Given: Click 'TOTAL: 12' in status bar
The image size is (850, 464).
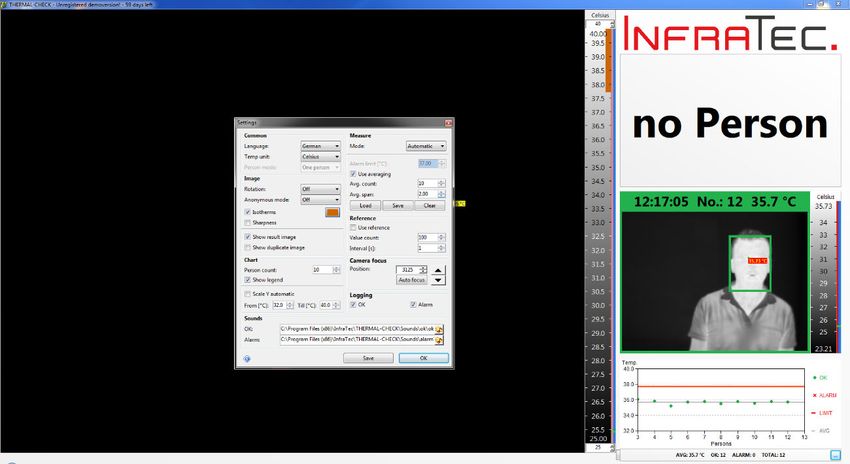Looking at the screenshot, I should click(774, 455).
